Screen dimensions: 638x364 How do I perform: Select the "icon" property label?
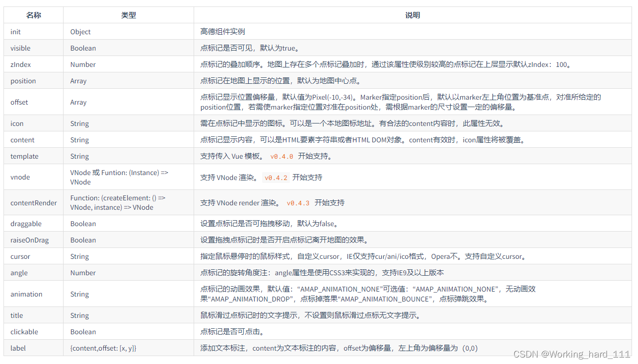(16, 123)
